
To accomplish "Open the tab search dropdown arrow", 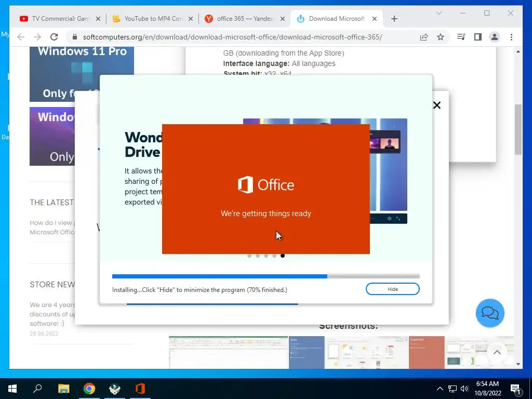I will pos(438,13).
